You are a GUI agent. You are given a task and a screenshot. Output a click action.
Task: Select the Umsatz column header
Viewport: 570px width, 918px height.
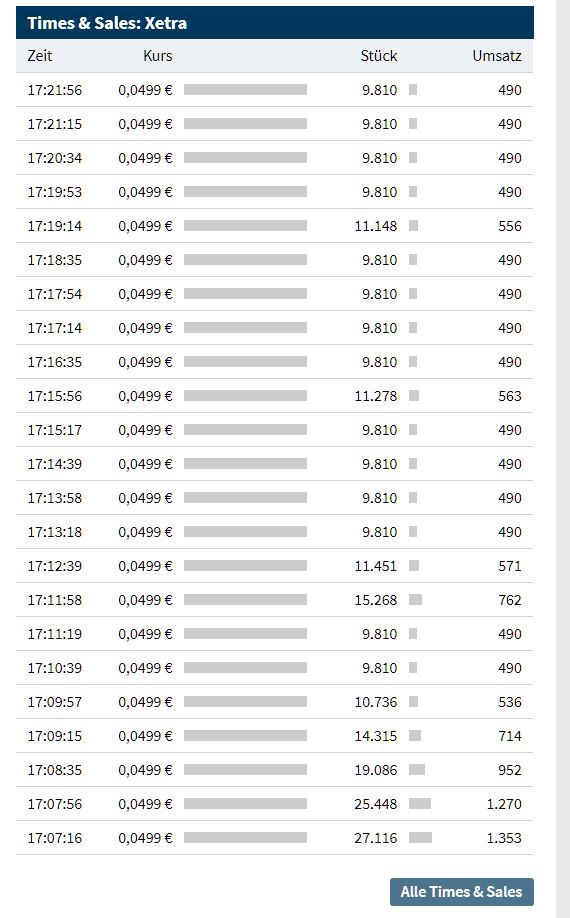tap(497, 56)
